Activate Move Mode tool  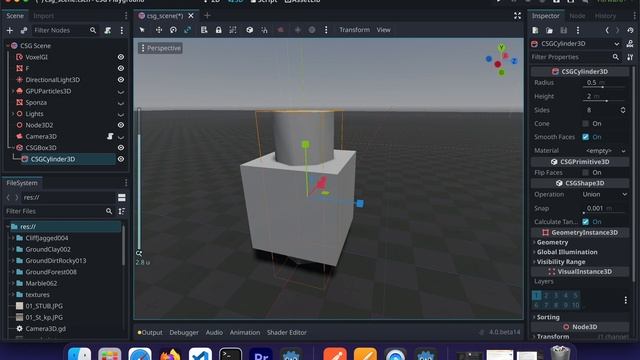click(158, 30)
